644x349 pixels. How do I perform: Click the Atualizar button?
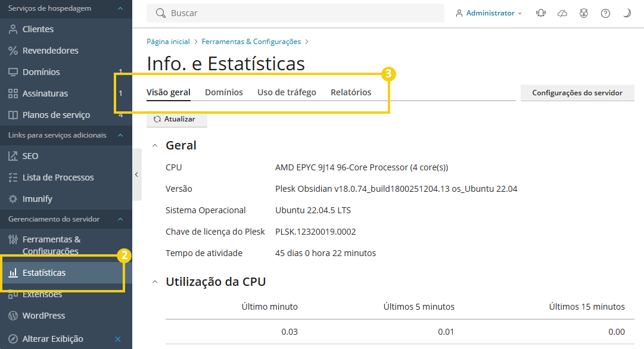point(176,119)
